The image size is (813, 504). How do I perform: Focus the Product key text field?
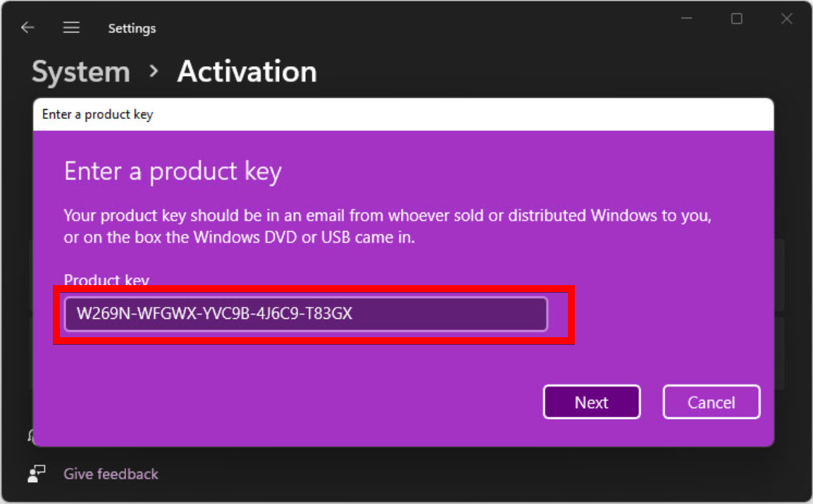(306, 314)
